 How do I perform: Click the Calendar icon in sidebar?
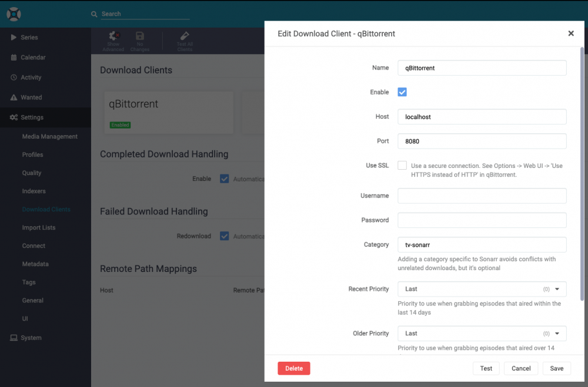tap(14, 58)
